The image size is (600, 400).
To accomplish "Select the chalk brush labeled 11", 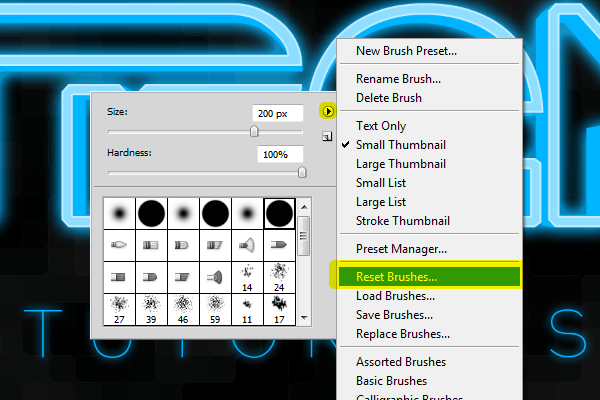I will [x=247, y=310].
